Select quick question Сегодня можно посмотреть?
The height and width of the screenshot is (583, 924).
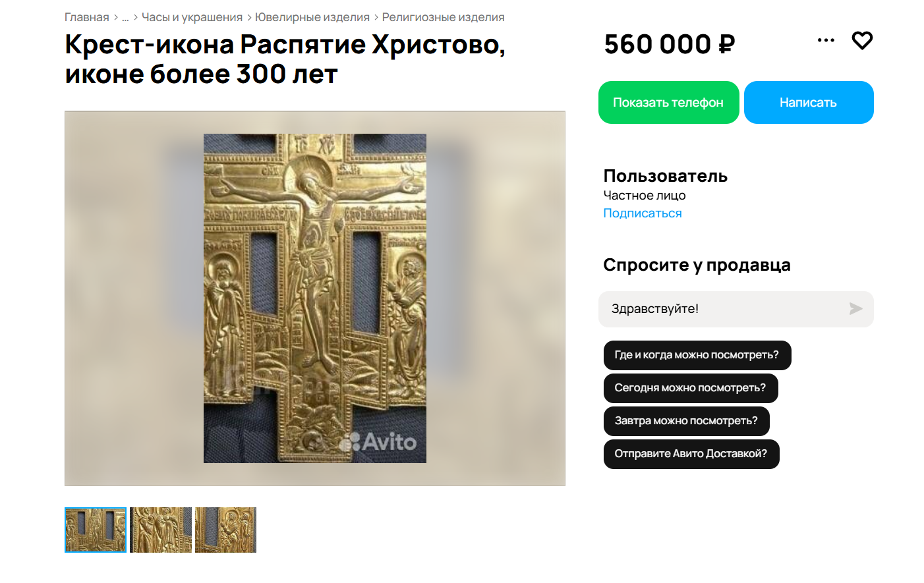tap(691, 388)
